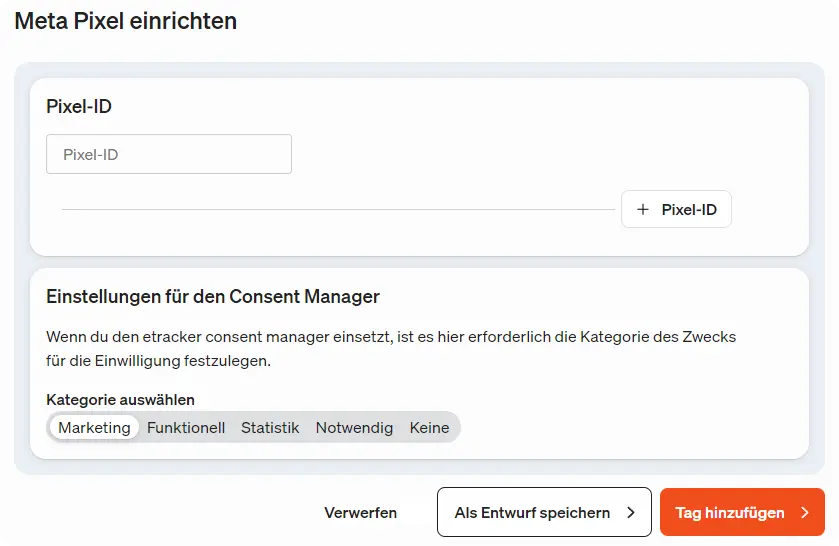Select the Funktionell category

[x=186, y=428]
